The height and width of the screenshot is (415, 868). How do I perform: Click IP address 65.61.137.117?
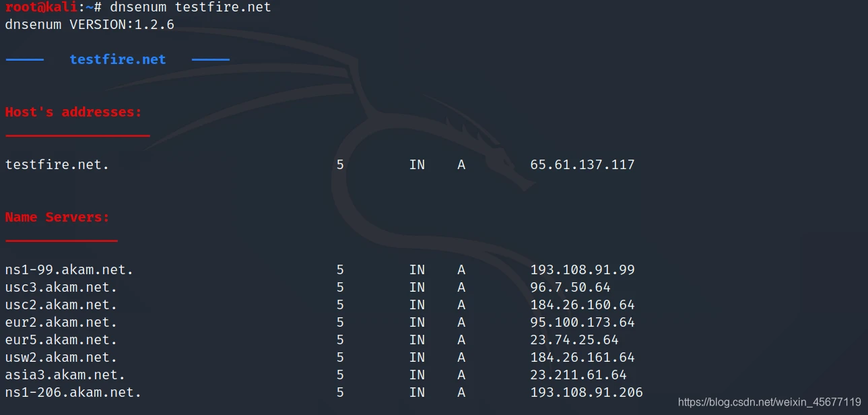tap(582, 164)
